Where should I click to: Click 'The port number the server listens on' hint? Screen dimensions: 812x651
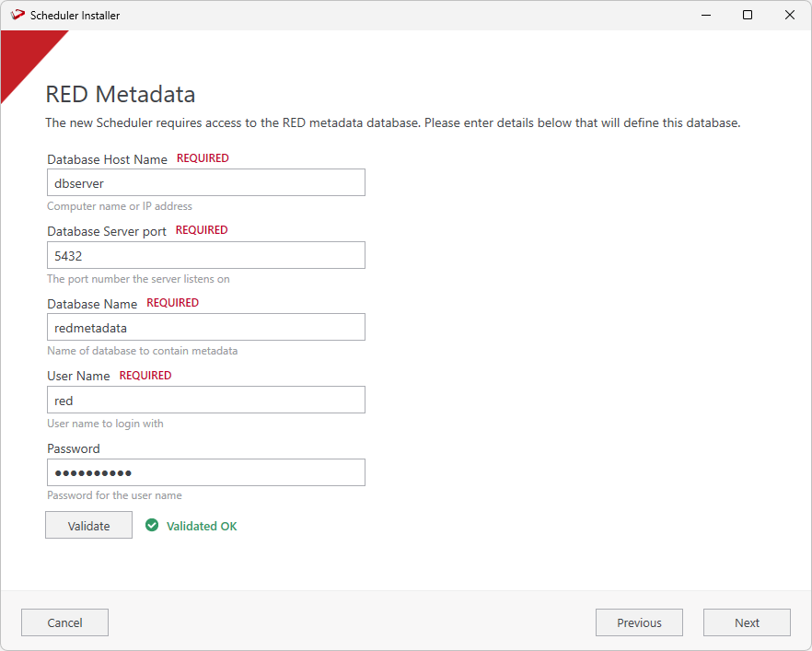pos(138,279)
